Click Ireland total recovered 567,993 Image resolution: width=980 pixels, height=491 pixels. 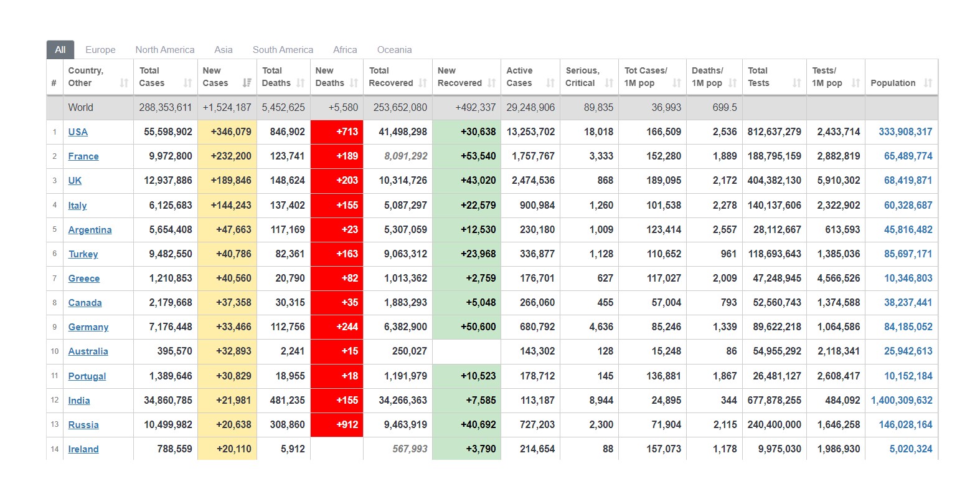[410, 449]
